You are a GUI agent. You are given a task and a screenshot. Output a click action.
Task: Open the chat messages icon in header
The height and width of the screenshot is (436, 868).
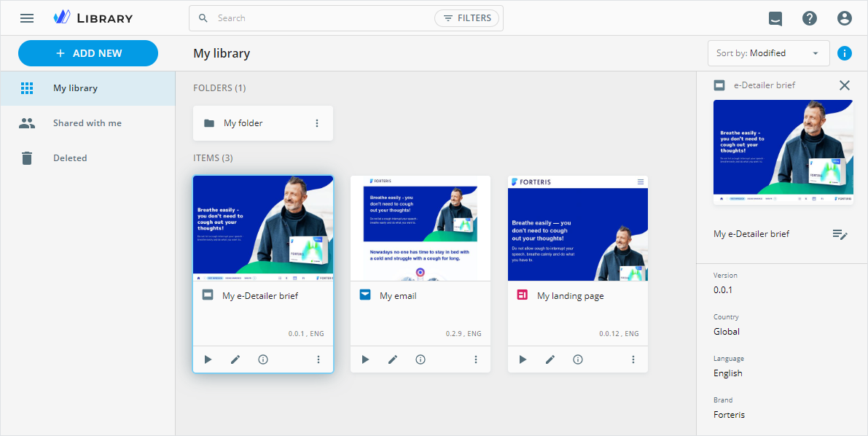pos(775,19)
